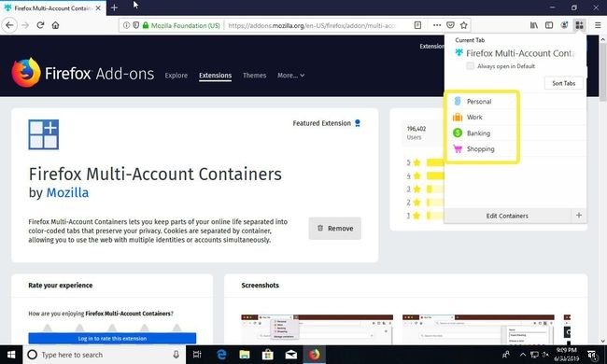Go back with the browser back arrow
This screenshot has width=607, height=364.
9,25
